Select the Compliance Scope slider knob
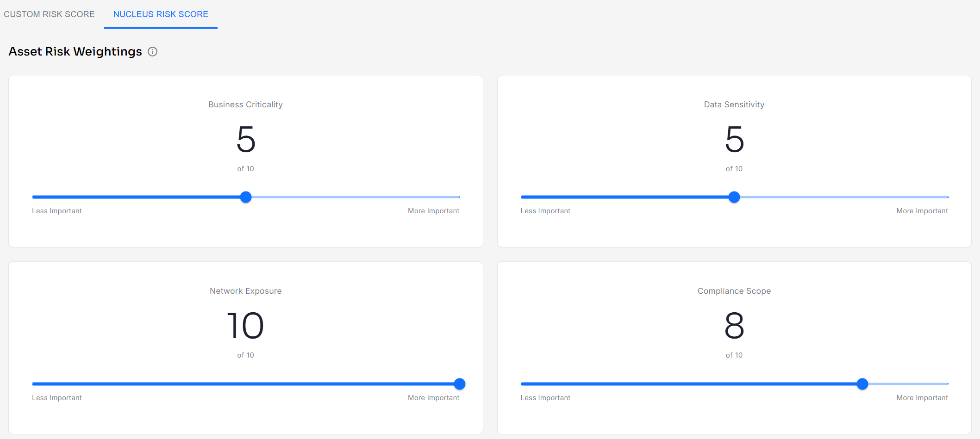 coord(862,384)
